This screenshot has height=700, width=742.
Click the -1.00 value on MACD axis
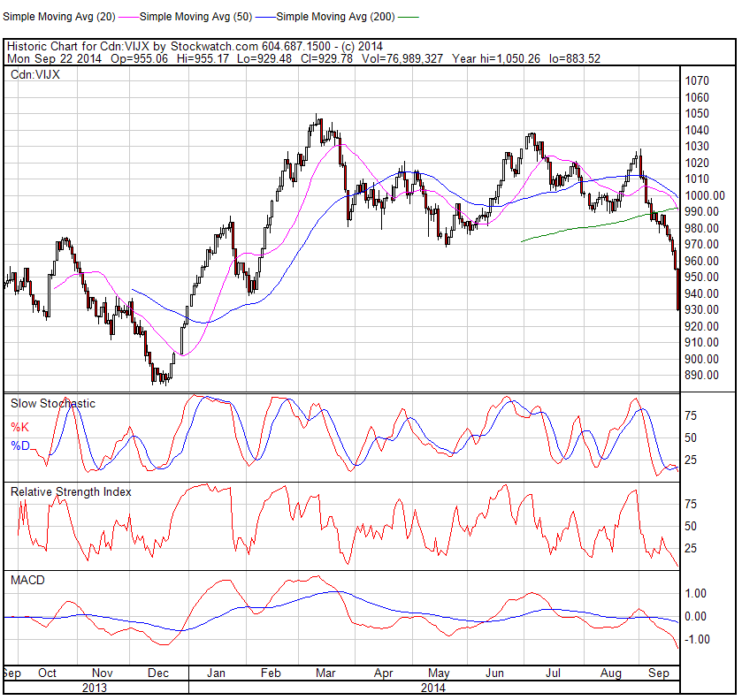[x=696, y=639]
